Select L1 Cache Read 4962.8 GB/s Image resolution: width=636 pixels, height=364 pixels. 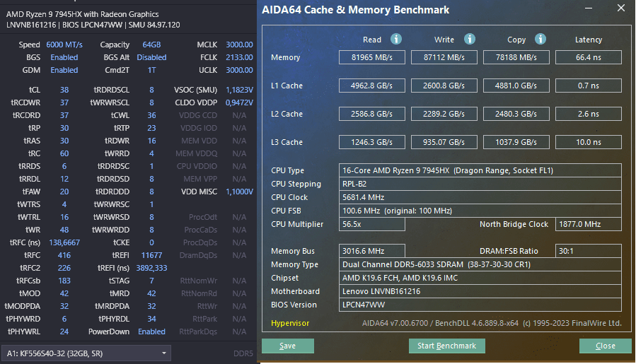[372, 86]
